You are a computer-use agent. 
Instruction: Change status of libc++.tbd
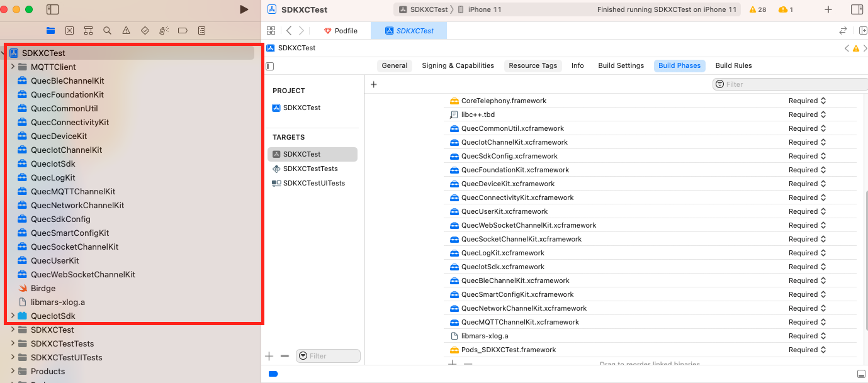(807, 114)
